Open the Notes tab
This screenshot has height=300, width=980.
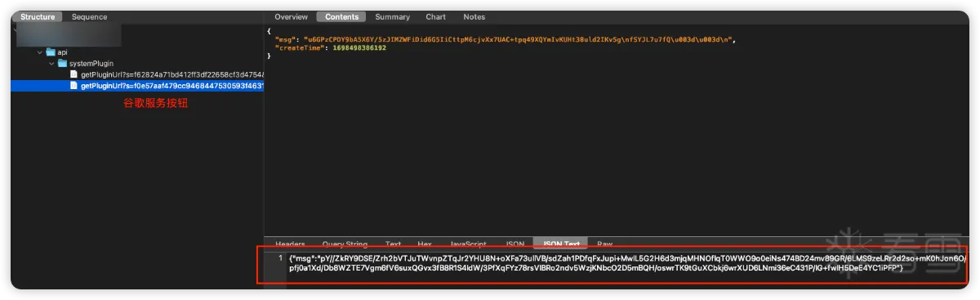click(474, 17)
